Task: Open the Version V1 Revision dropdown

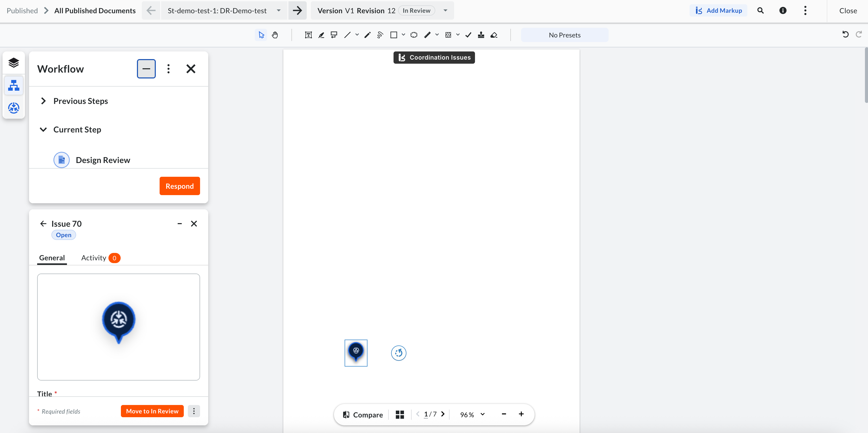Action: coord(445,10)
